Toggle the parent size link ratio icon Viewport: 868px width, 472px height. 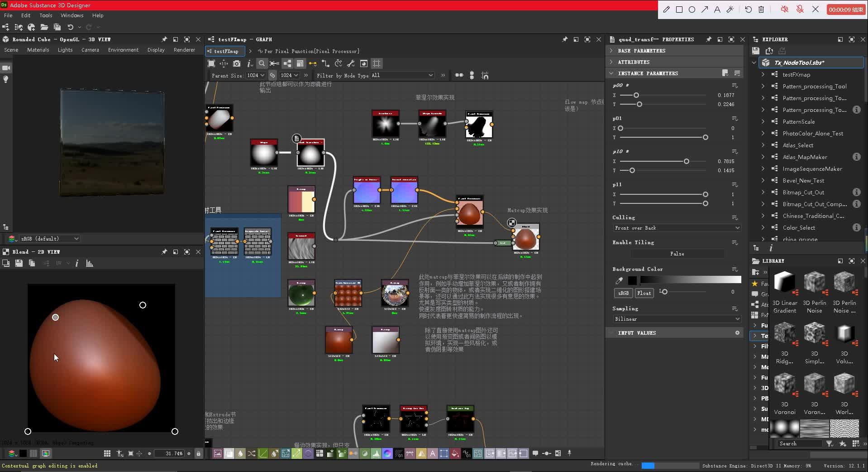[272, 75]
